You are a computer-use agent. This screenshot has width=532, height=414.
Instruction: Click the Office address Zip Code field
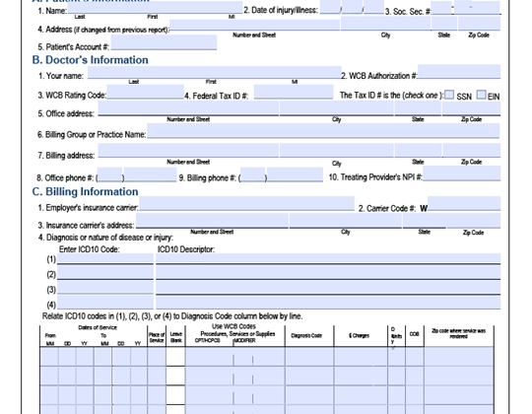click(471, 107)
